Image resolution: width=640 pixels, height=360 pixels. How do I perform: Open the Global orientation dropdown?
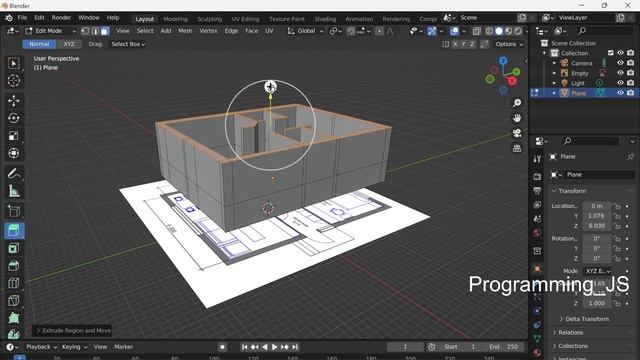coord(305,31)
